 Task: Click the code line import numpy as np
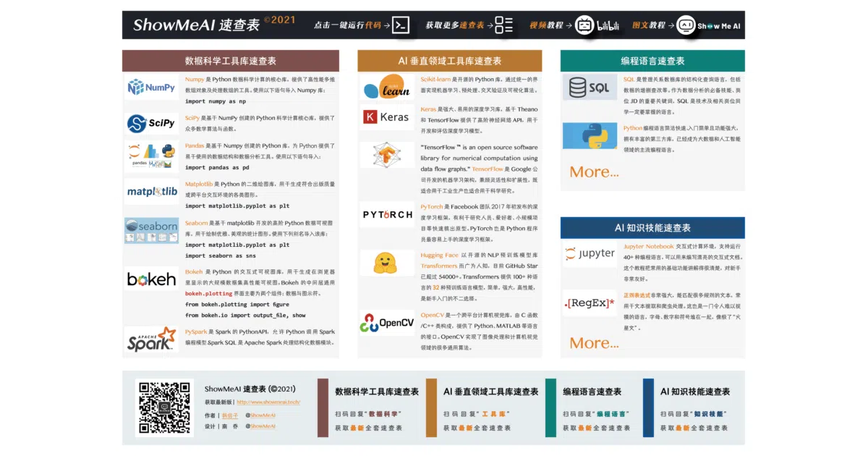[216, 101]
